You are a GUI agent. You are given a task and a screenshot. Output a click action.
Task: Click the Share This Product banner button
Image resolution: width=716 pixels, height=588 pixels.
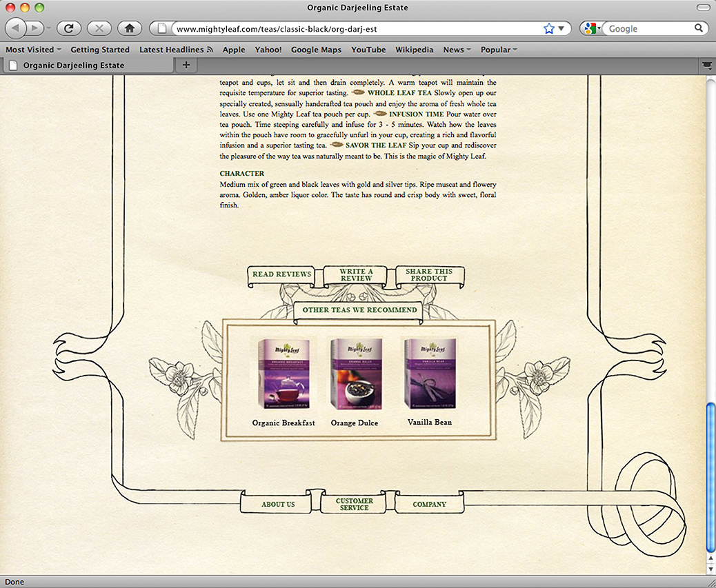tap(429, 275)
